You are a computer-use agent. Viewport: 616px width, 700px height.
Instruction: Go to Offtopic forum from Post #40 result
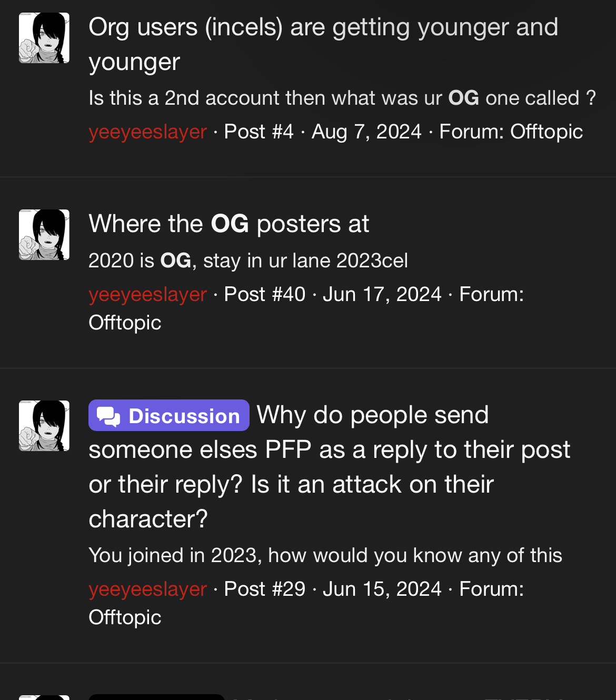pos(125,323)
